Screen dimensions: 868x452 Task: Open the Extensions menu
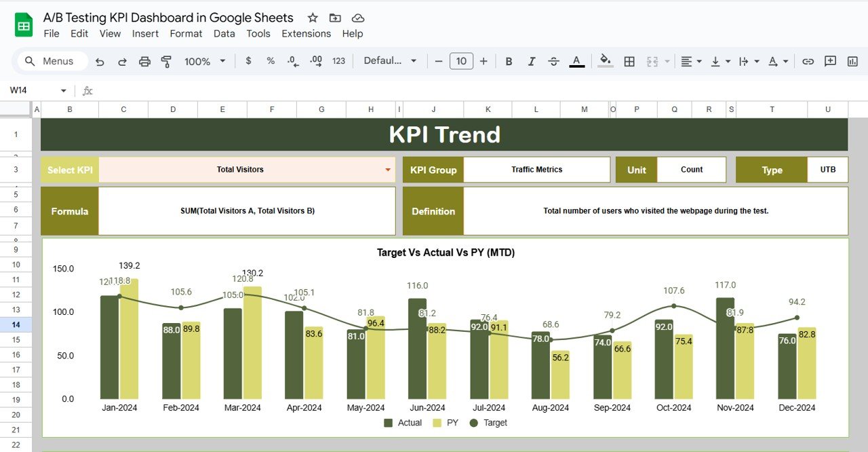[306, 33]
